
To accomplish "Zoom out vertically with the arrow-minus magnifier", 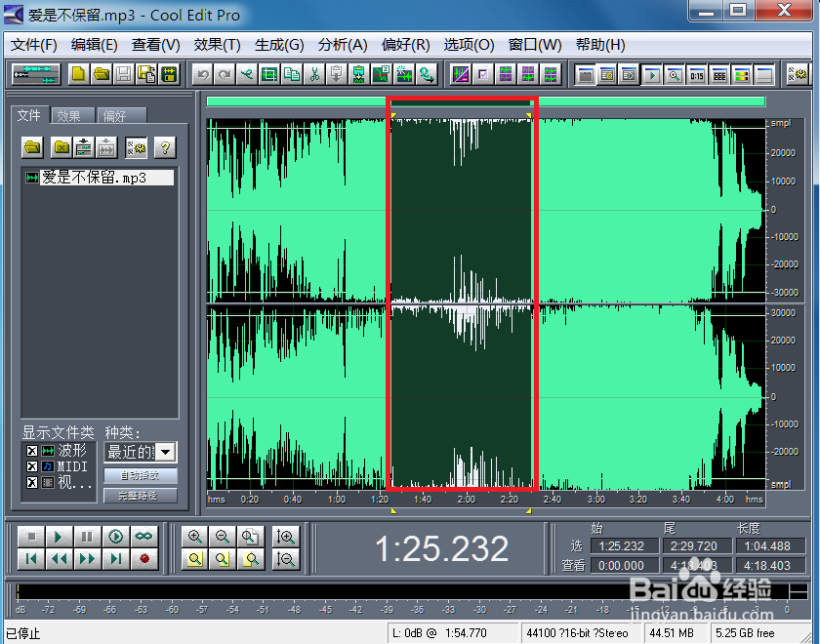I will coord(286,559).
